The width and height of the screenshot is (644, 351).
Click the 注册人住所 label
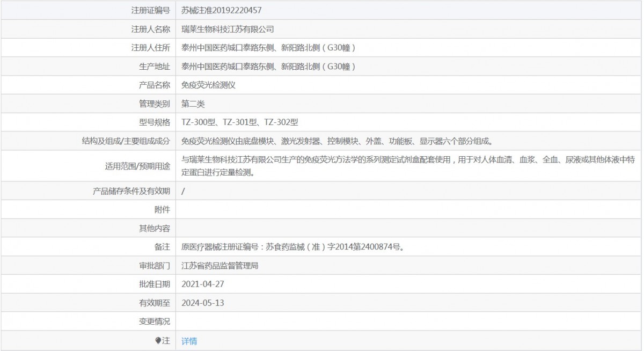pos(151,48)
